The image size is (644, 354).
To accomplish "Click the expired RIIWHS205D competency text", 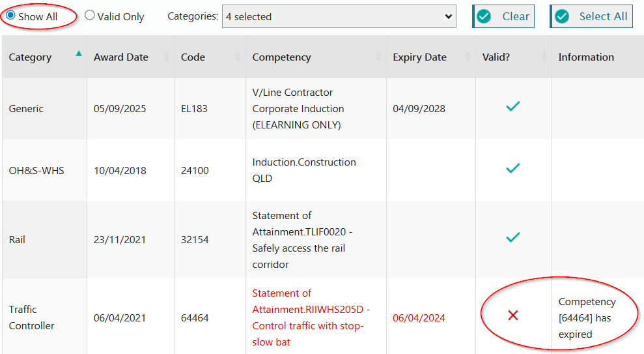I will click(x=311, y=317).
